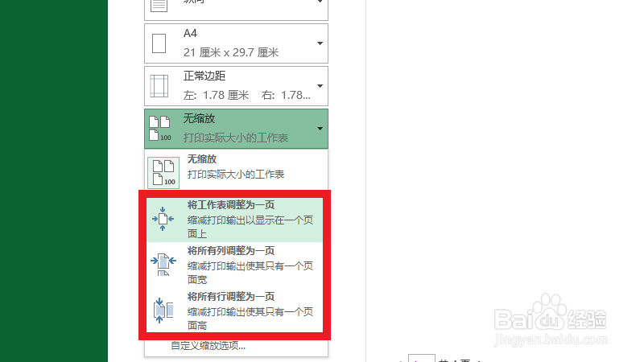Click the A4 paper size icon

coord(159,43)
